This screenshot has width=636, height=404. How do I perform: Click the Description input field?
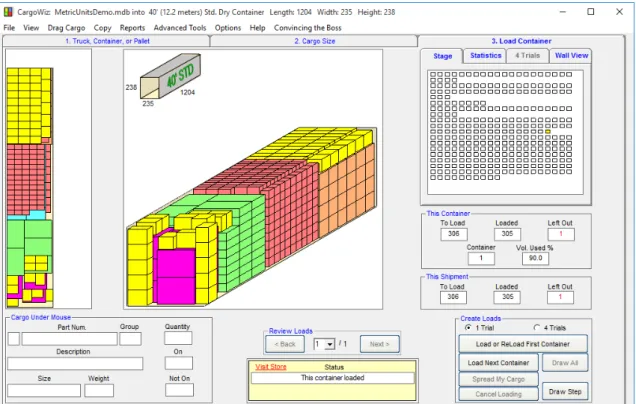(75, 363)
